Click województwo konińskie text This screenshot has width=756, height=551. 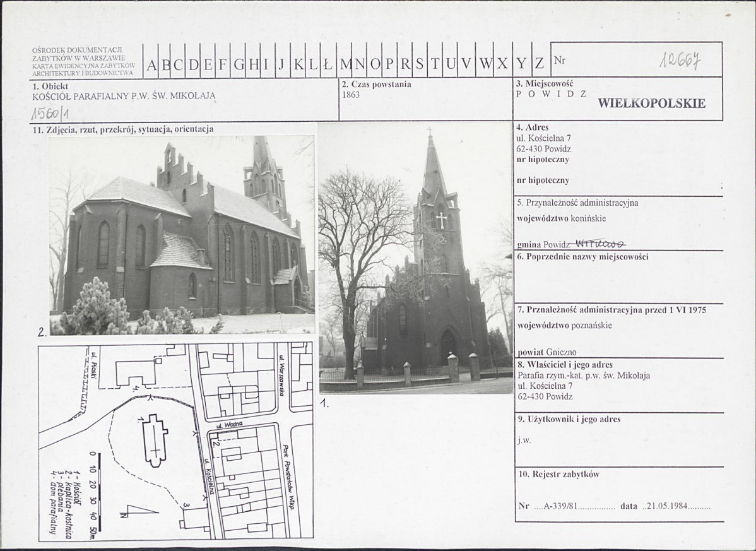[x=561, y=218]
